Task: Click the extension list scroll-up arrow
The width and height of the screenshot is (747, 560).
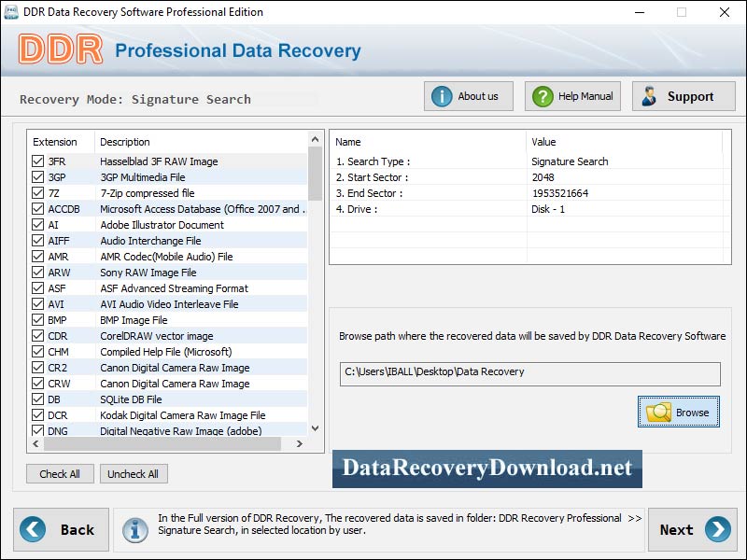Action: point(314,141)
